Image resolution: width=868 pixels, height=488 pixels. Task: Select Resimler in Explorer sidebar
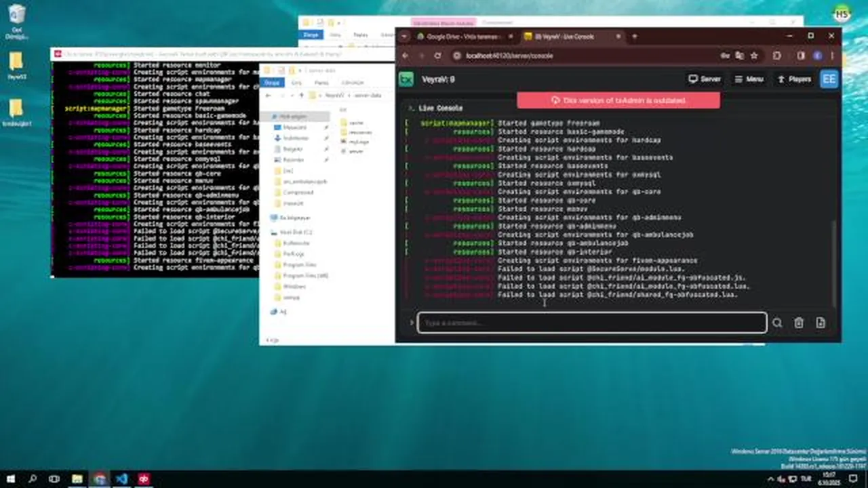[x=294, y=160]
